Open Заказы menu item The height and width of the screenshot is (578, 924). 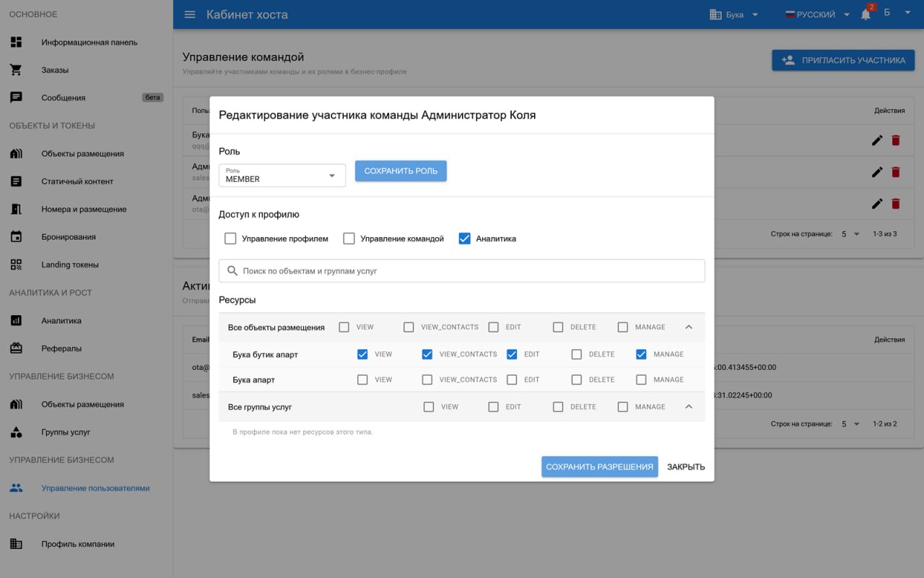click(87, 70)
